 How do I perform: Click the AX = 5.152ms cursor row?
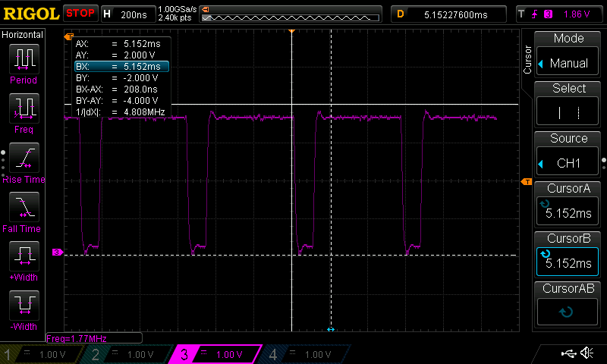coord(121,44)
